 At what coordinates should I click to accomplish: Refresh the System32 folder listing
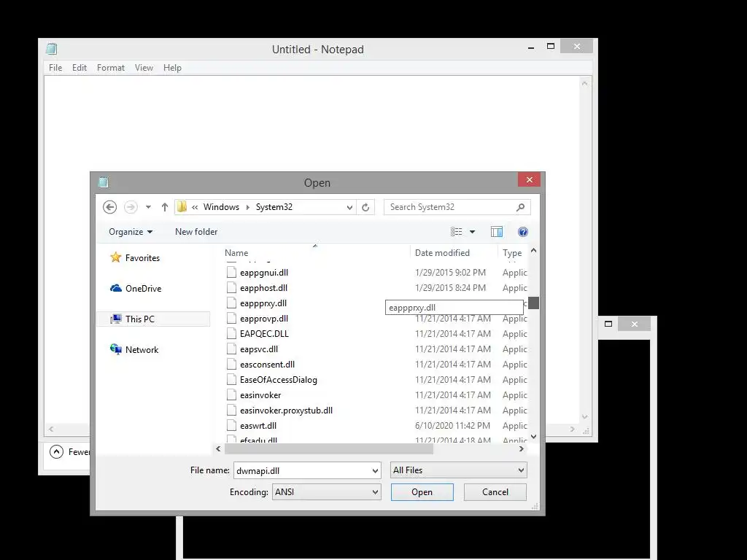pyautogui.click(x=365, y=207)
